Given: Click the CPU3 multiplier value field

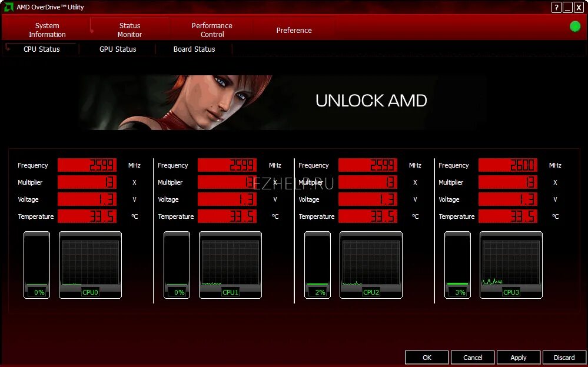Looking at the screenshot, I should click(x=508, y=182).
